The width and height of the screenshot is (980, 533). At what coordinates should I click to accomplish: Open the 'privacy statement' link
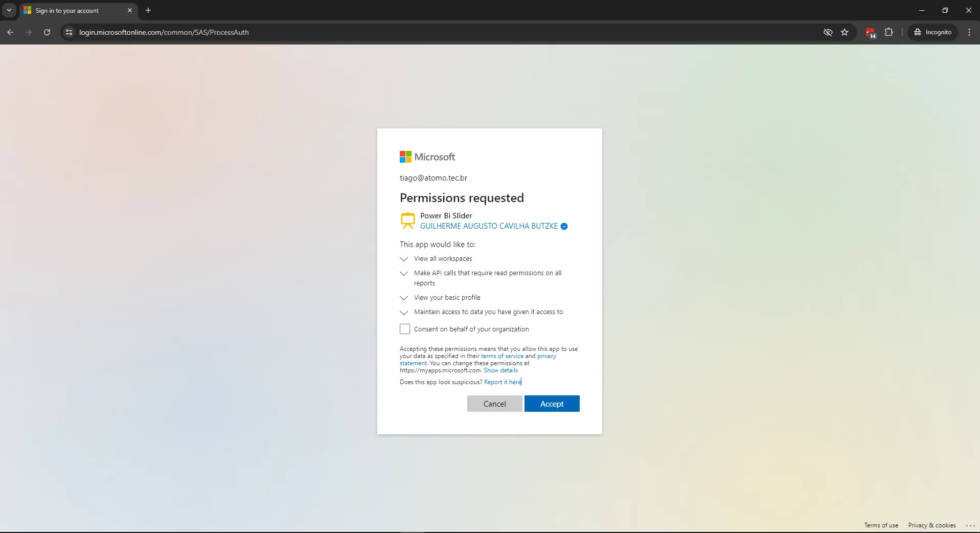click(546, 356)
